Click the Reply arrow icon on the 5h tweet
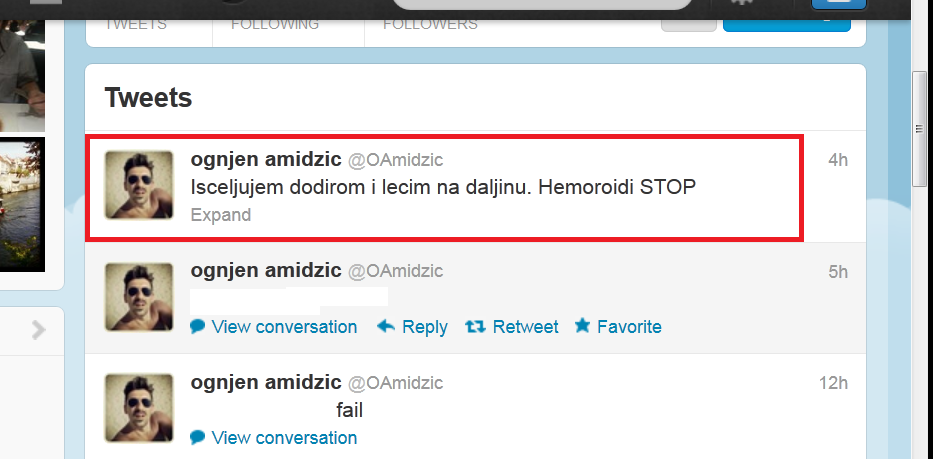The image size is (933, 459). click(386, 326)
